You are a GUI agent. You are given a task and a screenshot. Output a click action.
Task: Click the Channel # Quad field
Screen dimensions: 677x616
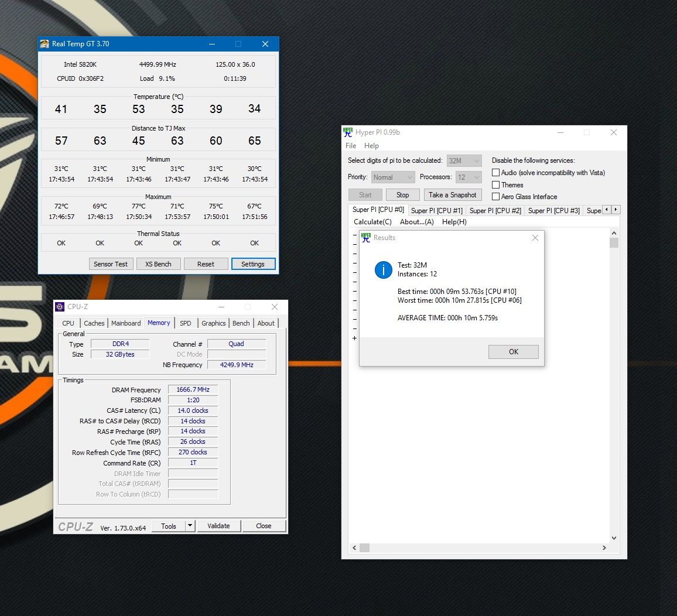point(237,344)
